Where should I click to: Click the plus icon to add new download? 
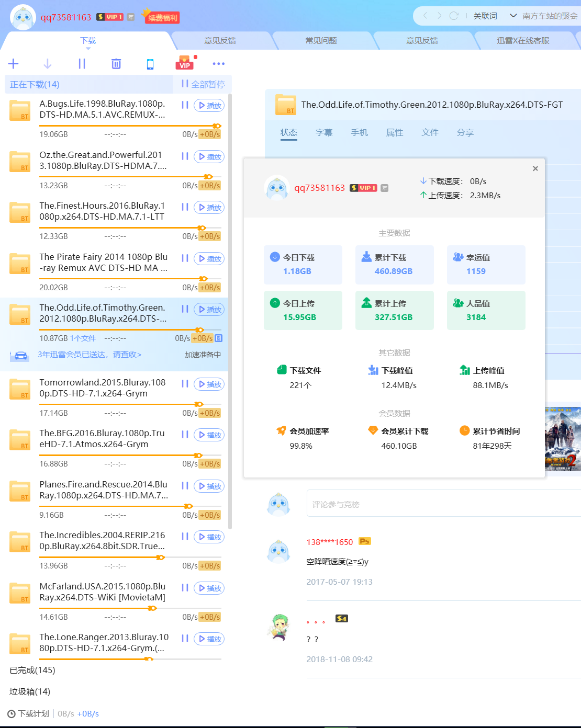point(14,64)
